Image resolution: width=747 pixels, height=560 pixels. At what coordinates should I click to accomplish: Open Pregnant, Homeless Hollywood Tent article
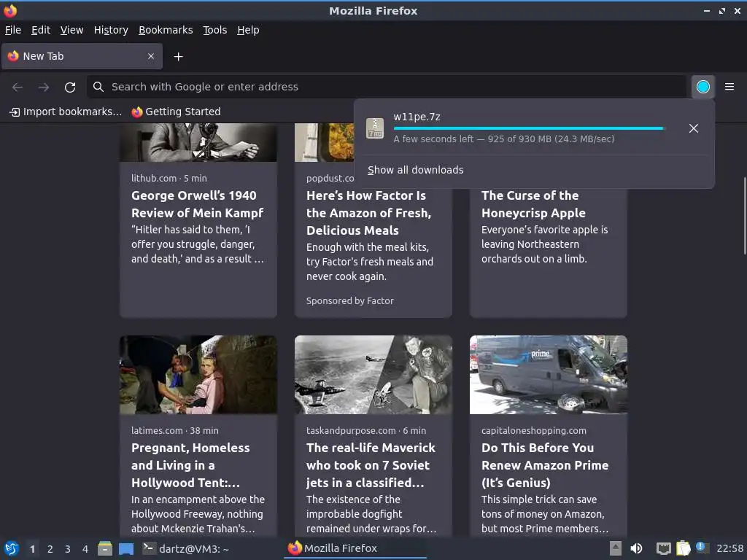[x=190, y=465]
